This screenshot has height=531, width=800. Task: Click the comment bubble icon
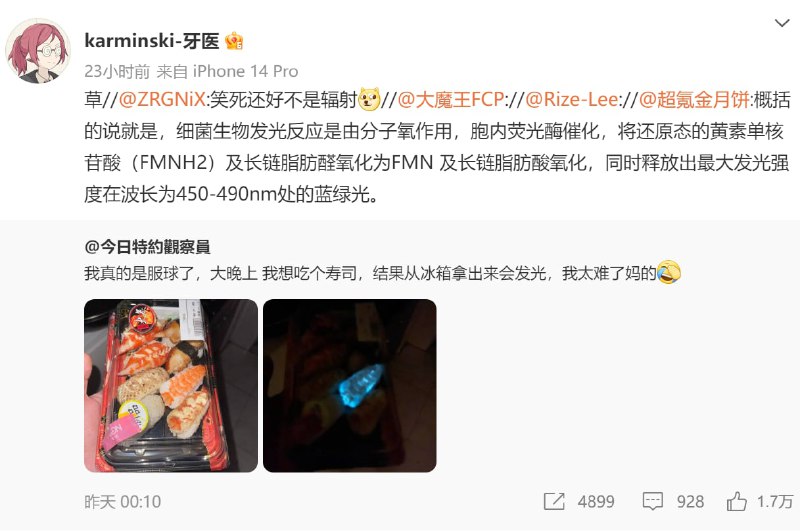coord(653,501)
